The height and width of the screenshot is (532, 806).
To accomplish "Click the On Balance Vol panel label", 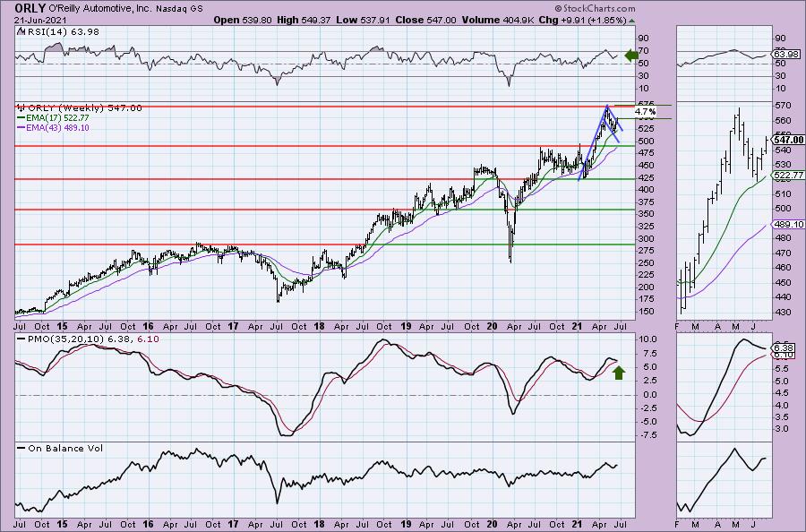I will (x=60, y=448).
